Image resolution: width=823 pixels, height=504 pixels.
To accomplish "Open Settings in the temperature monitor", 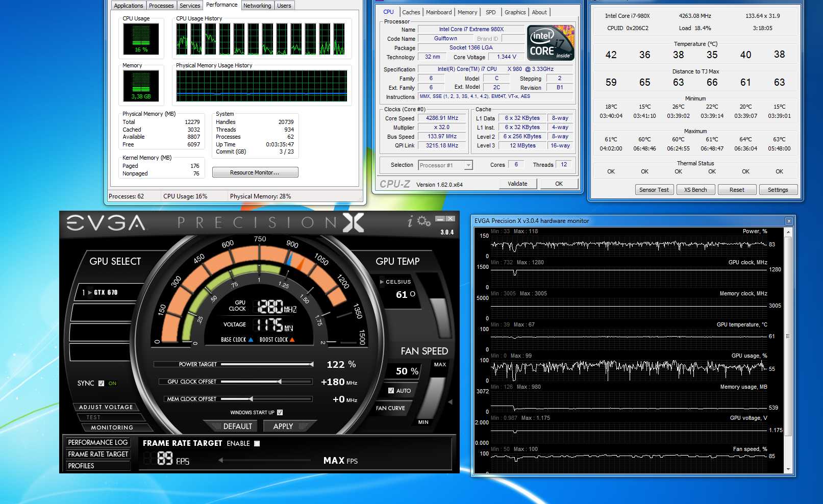I will click(x=778, y=190).
